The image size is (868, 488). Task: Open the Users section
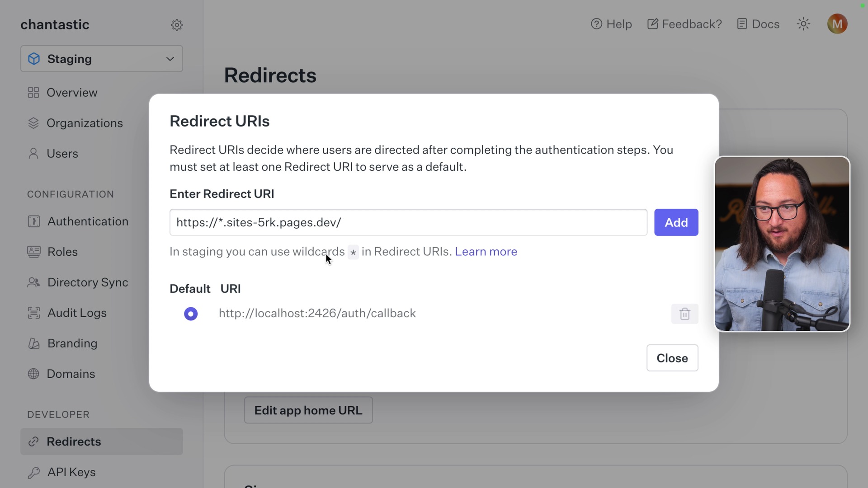pos(62,153)
